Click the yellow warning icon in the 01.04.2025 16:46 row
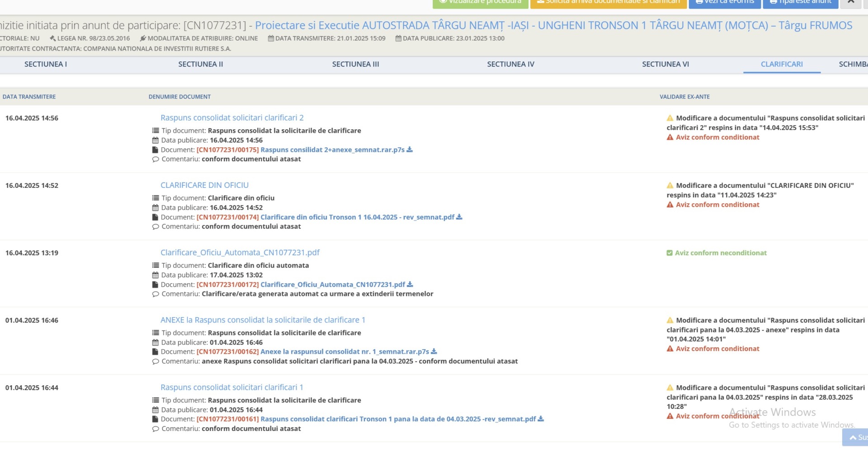The height and width of the screenshot is (449, 868). click(670, 320)
